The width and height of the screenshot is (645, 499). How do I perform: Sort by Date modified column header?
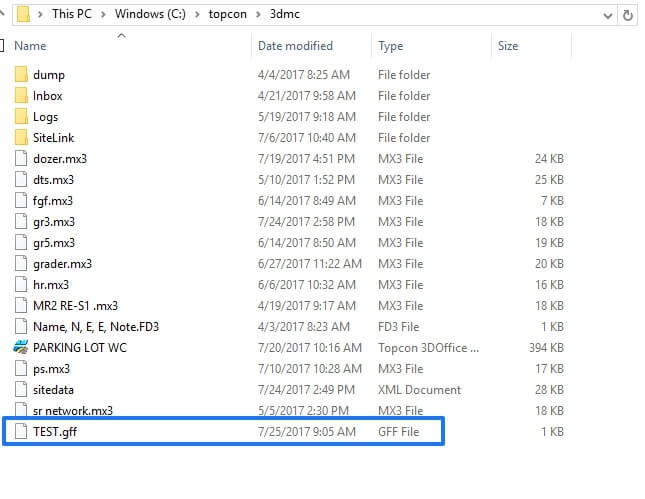(x=294, y=46)
